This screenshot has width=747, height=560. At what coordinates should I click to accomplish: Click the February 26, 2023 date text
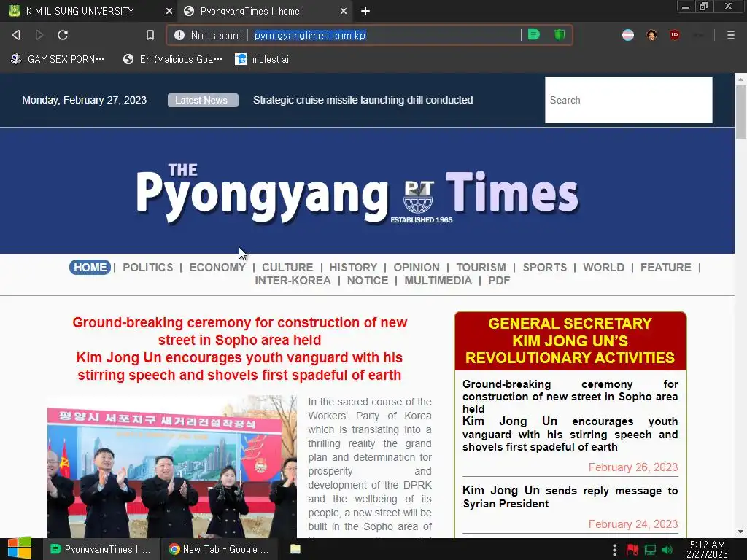[x=633, y=467]
